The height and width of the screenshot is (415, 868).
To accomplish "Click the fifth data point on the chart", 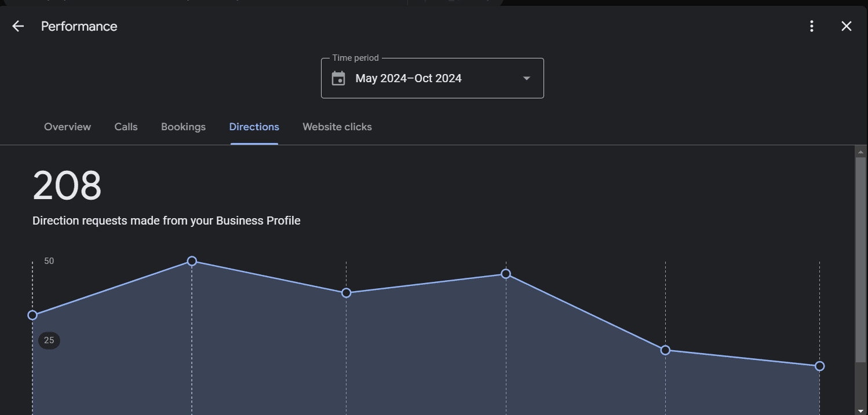I will 665,350.
